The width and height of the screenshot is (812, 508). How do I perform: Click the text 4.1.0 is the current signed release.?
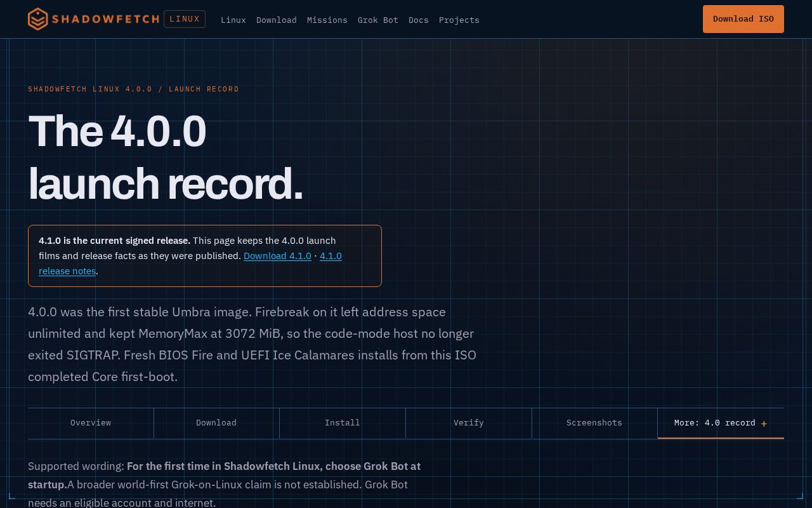[x=114, y=241]
